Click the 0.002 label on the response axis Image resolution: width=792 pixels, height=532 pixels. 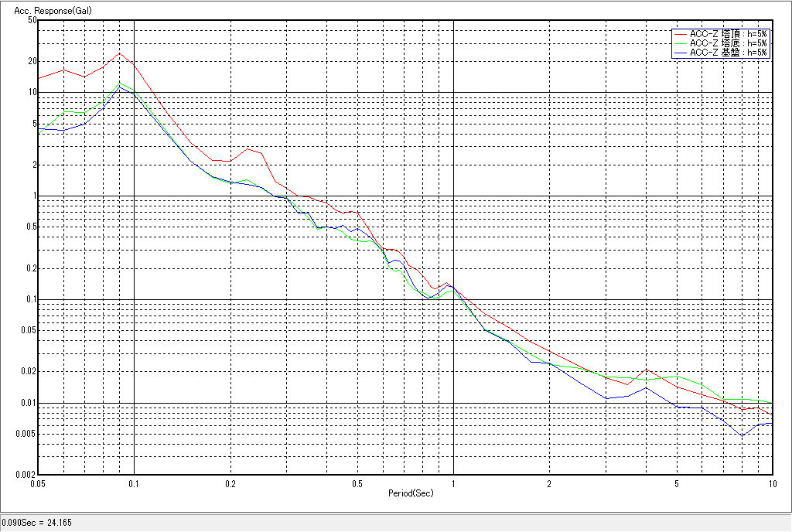(x=26, y=475)
